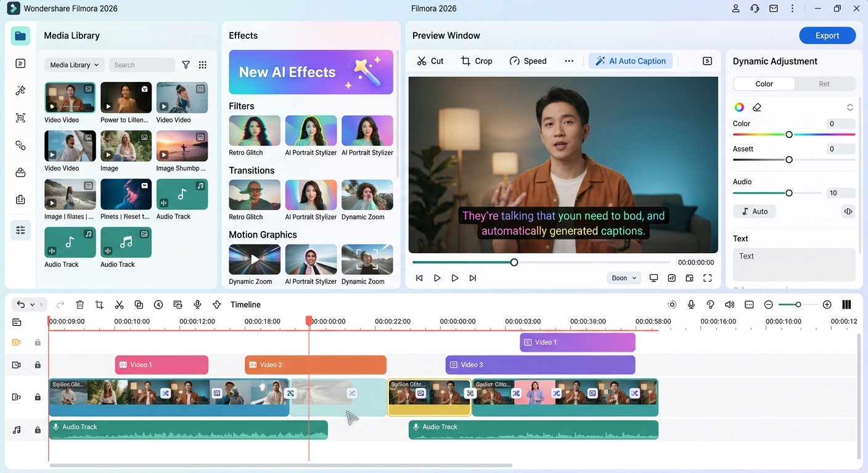Click the delete trash icon in timeline toolbar

coord(80,305)
